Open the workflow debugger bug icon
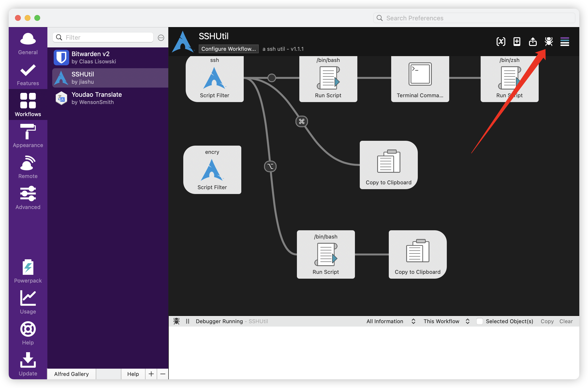 pos(548,42)
